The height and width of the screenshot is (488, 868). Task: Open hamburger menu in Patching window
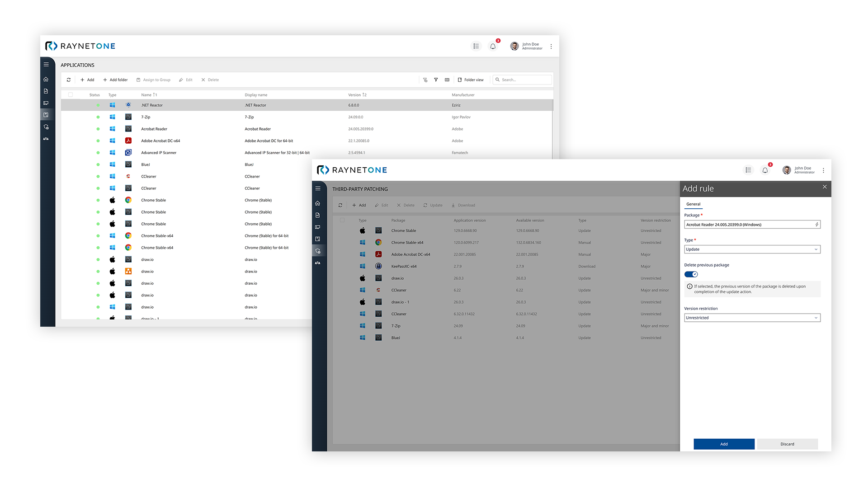tap(318, 188)
